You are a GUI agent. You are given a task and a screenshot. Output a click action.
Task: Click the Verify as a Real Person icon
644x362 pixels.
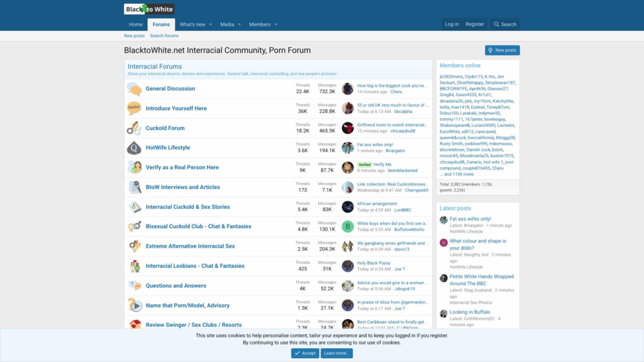(134, 167)
